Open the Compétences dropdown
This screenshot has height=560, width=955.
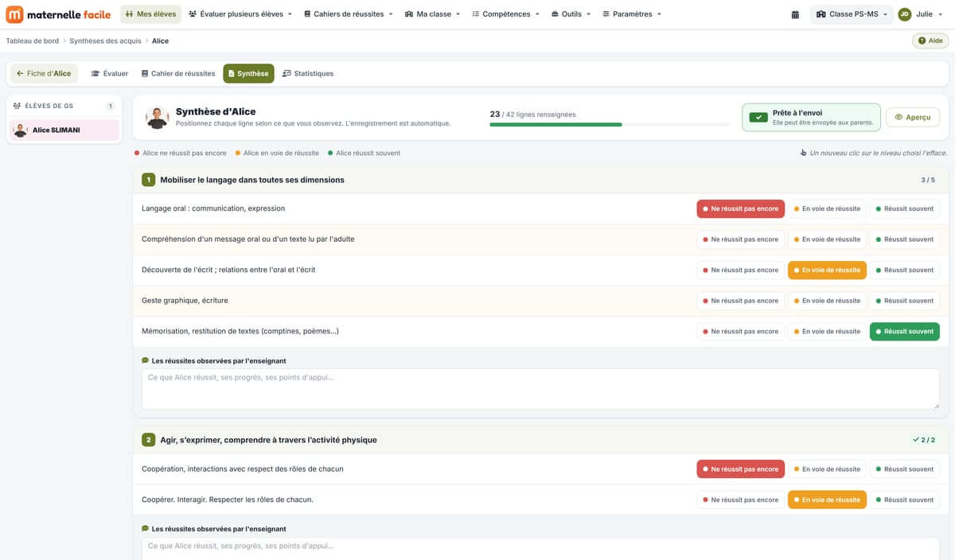[x=506, y=14]
